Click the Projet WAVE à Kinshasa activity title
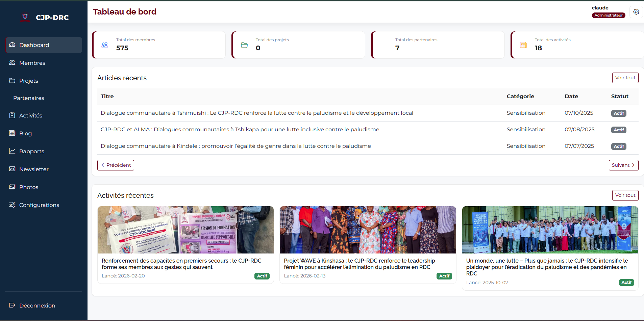Screen dimensions: 644x321 pyautogui.click(x=360, y=264)
